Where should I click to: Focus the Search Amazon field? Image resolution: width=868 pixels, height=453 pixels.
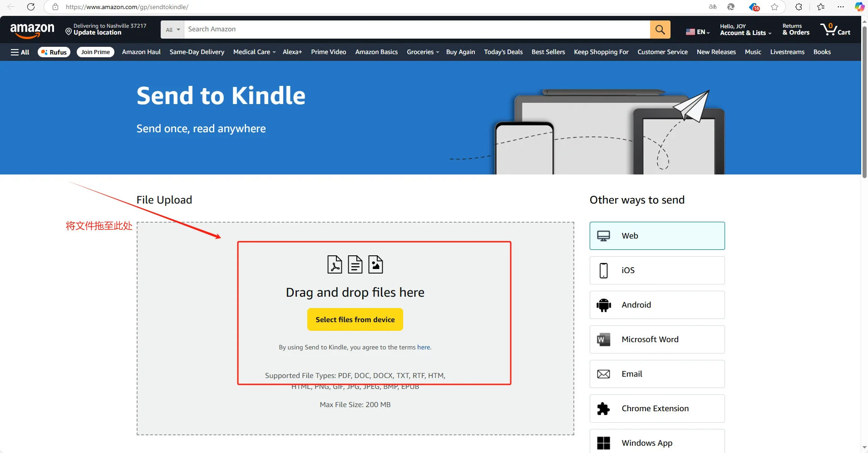point(417,30)
